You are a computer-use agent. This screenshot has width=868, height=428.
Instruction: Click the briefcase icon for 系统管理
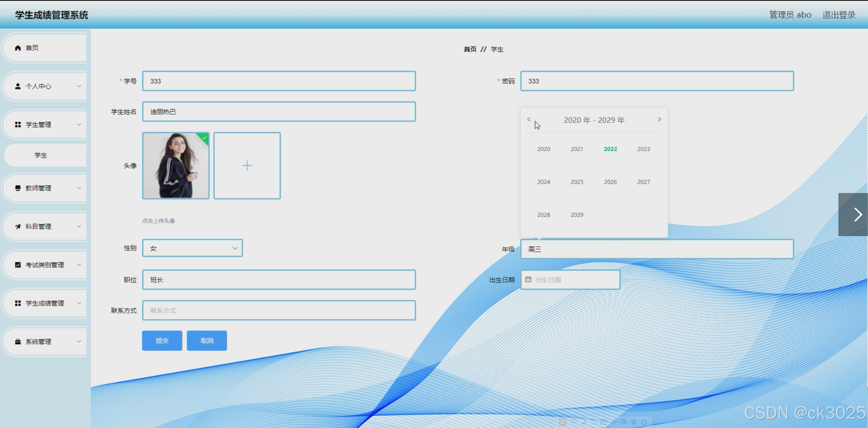[x=18, y=341]
